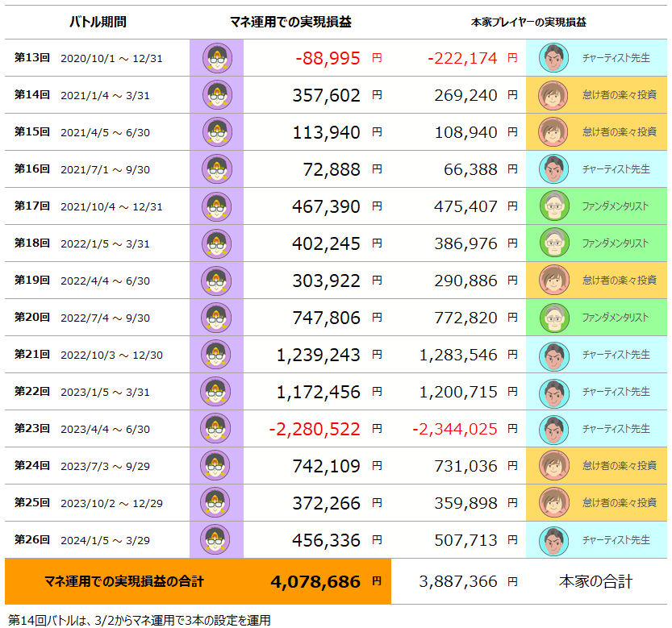This screenshot has height=628, width=672.
Task: Click the orange マネ運用での実現損益の合計 label
Action: coord(124,581)
